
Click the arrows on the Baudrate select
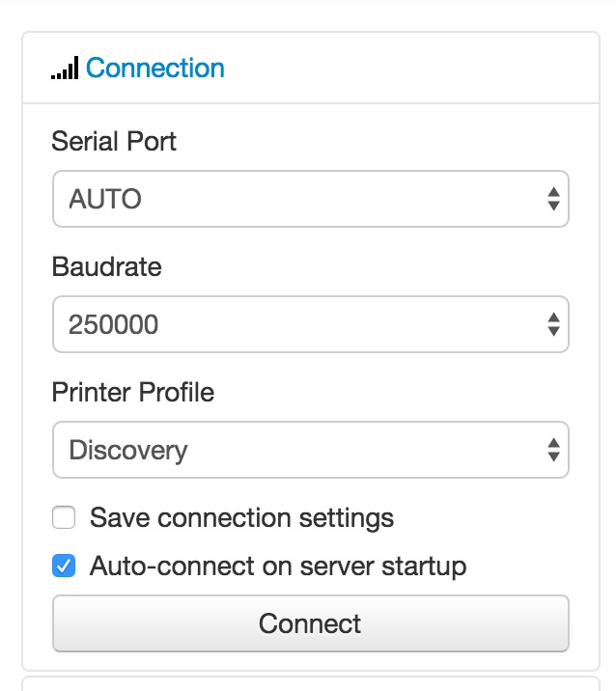click(x=553, y=324)
